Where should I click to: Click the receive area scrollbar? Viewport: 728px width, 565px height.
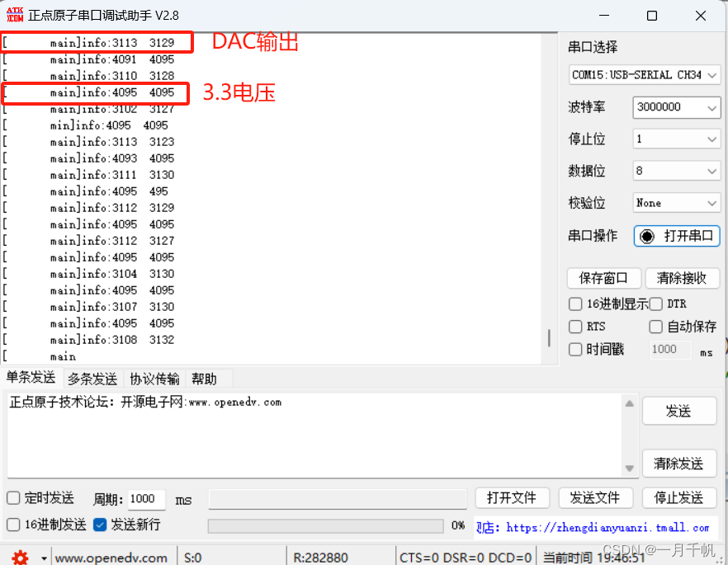click(548, 338)
